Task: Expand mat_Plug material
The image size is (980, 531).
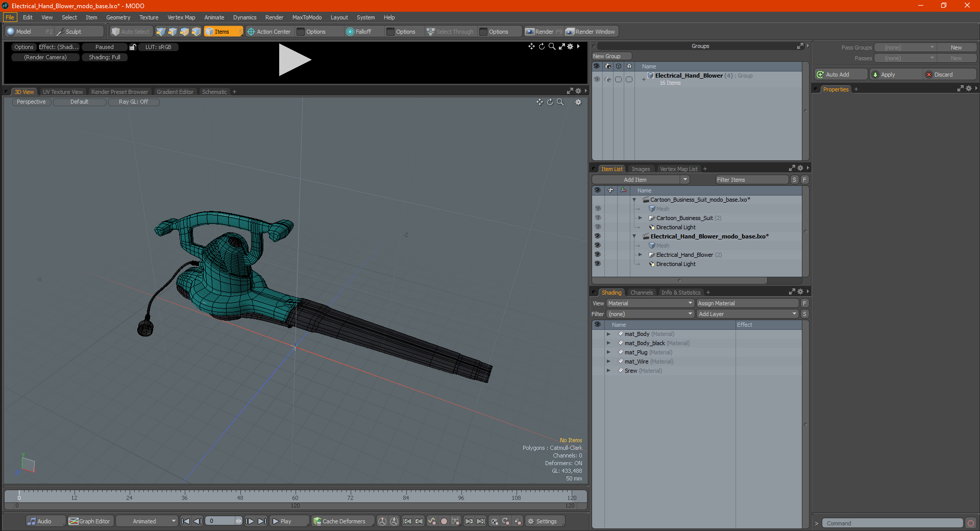Action: pos(608,352)
